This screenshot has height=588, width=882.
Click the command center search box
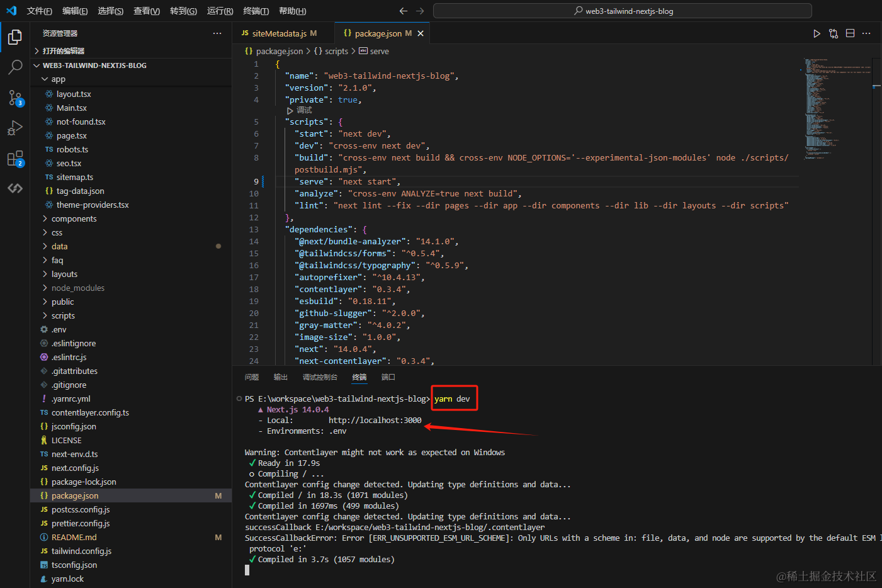(623, 11)
